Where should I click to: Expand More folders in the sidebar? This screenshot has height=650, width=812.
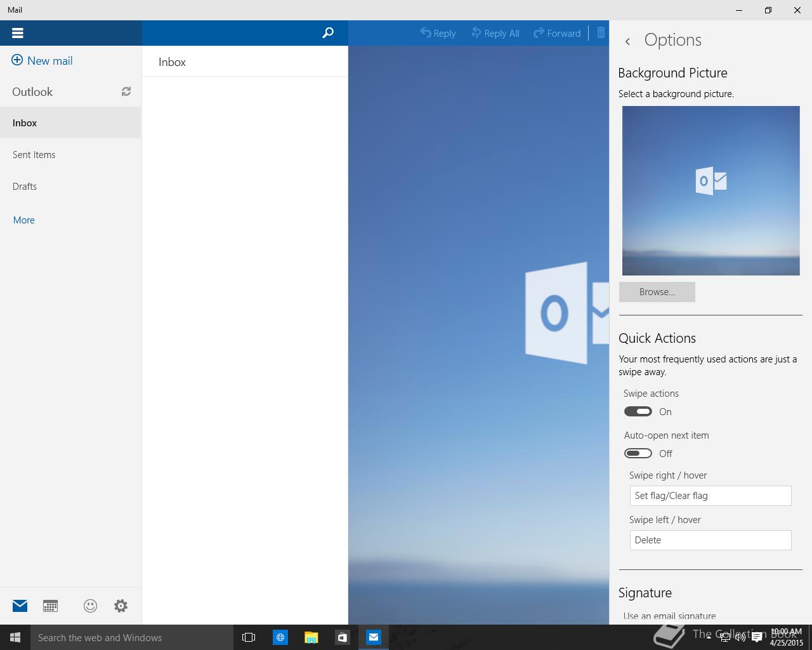point(24,220)
